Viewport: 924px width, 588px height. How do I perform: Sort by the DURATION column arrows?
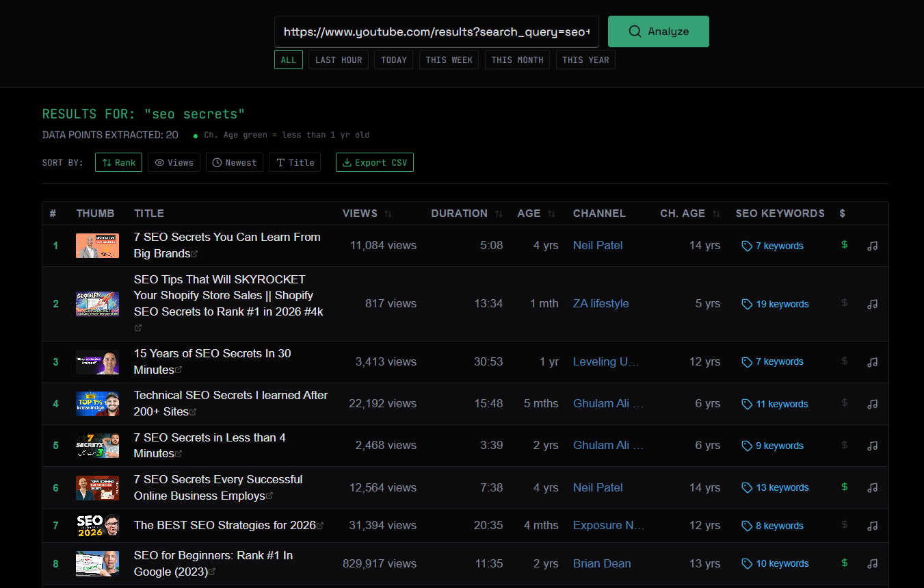(x=498, y=213)
